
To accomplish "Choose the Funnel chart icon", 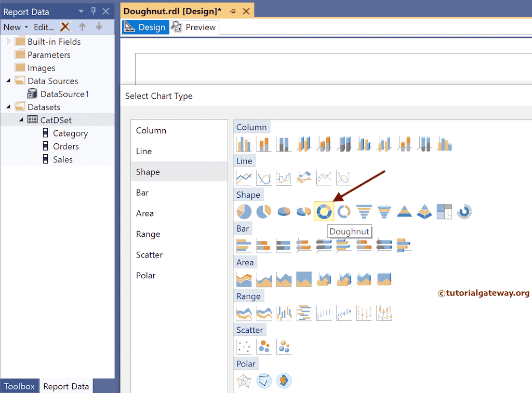I will point(364,212).
